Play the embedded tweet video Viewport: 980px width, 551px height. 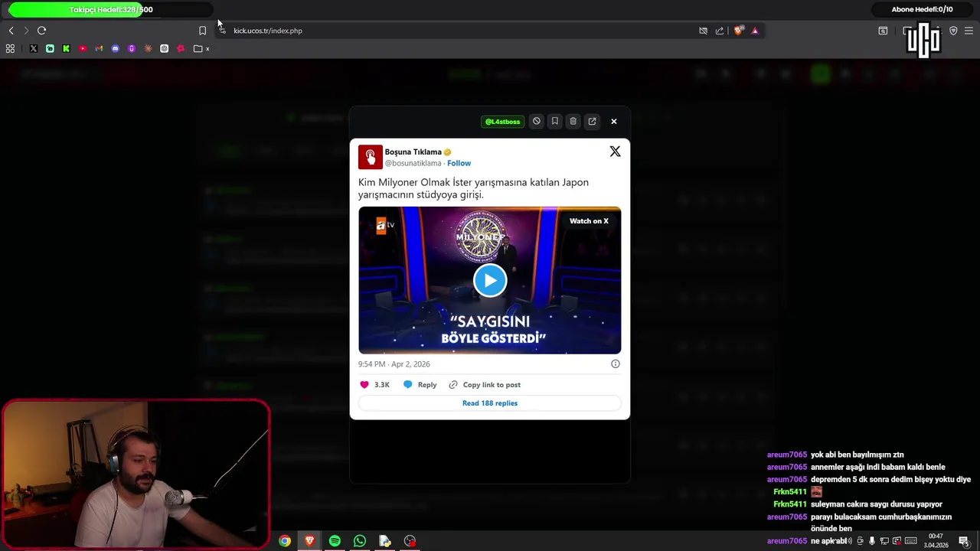[x=490, y=280]
